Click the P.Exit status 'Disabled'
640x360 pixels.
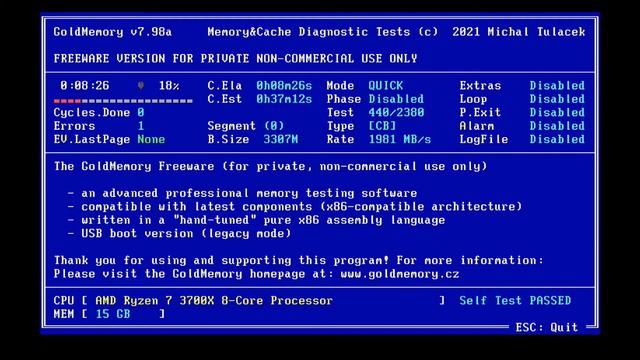(557, 113)
